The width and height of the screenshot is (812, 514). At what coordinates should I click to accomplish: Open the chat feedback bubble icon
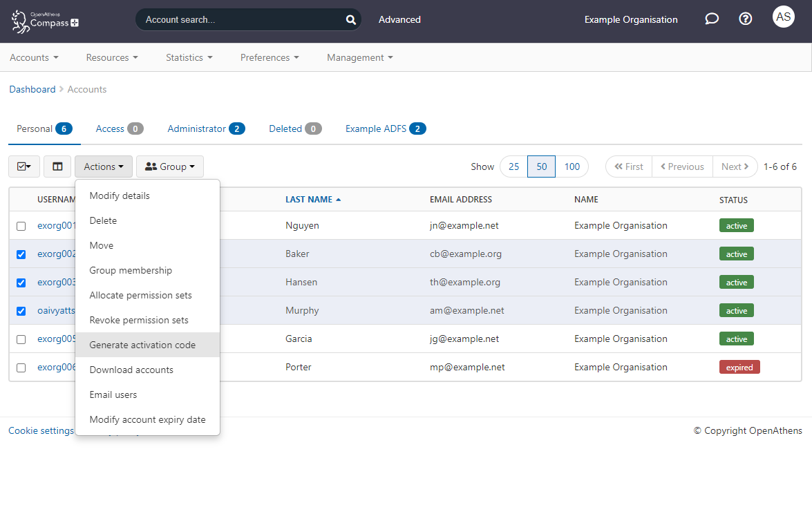click(x=712, y=19)
